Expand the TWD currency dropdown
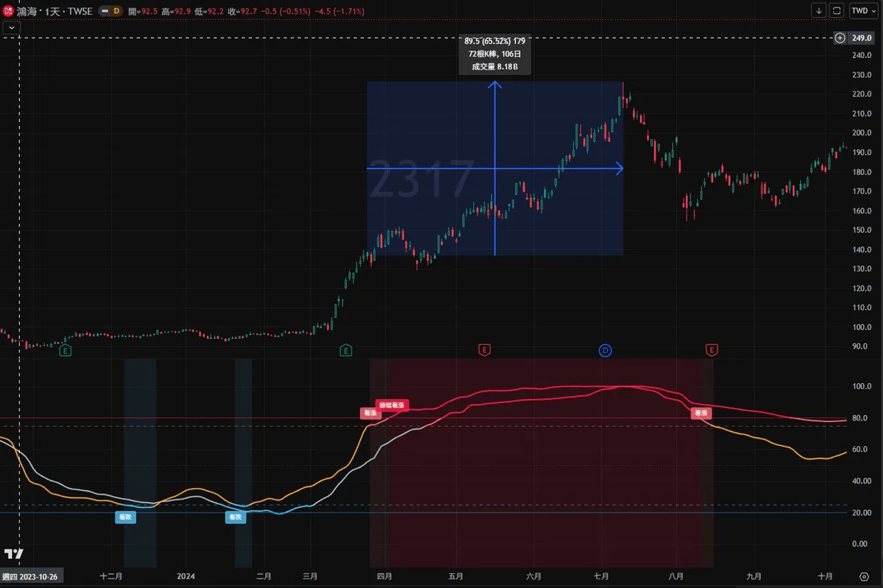Screen dimensions: 883x588 pos(861,10)
